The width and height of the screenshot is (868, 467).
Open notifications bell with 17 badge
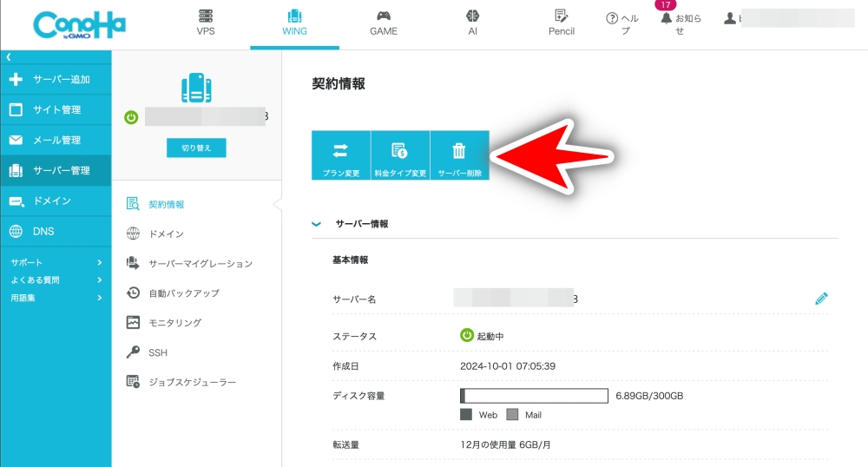point(667,18)
